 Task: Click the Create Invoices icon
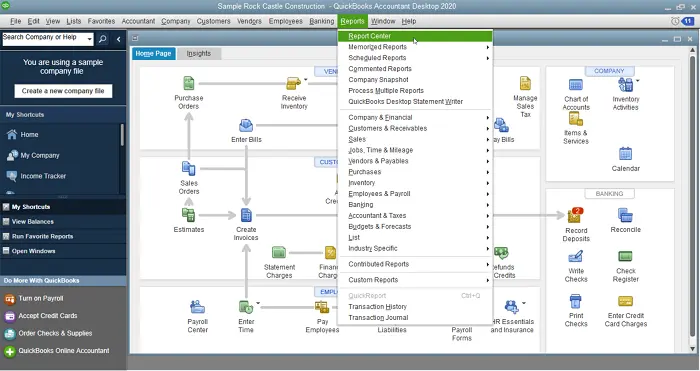246,215
